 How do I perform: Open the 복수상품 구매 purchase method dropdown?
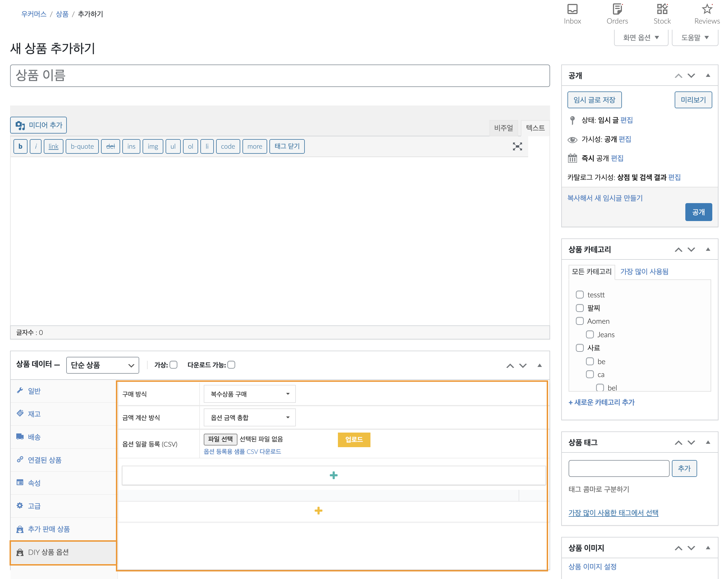(249, 394)
